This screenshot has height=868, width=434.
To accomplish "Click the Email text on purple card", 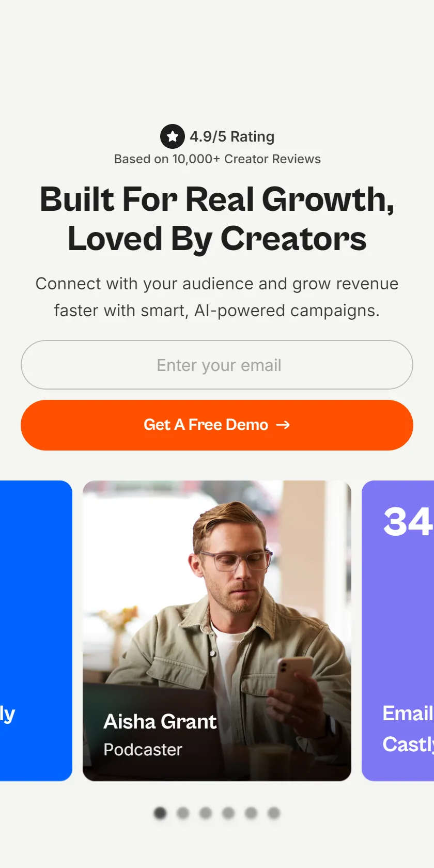I will tap(408, 713).
